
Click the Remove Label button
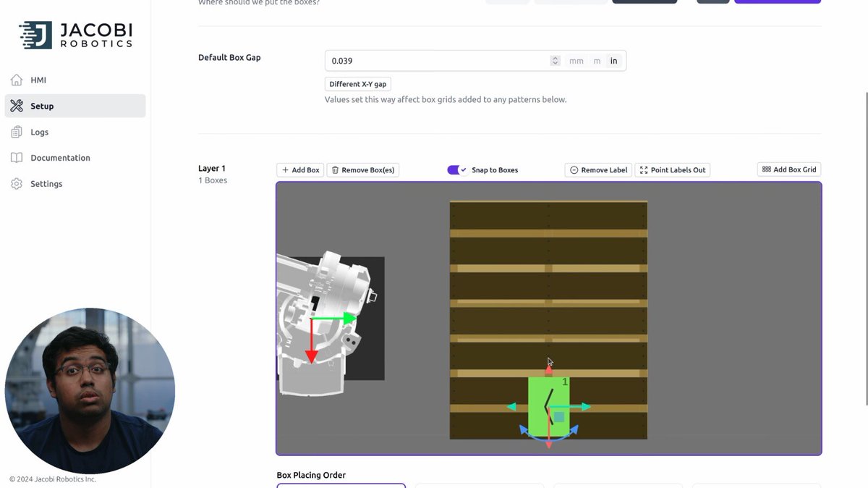pos(598,170)
